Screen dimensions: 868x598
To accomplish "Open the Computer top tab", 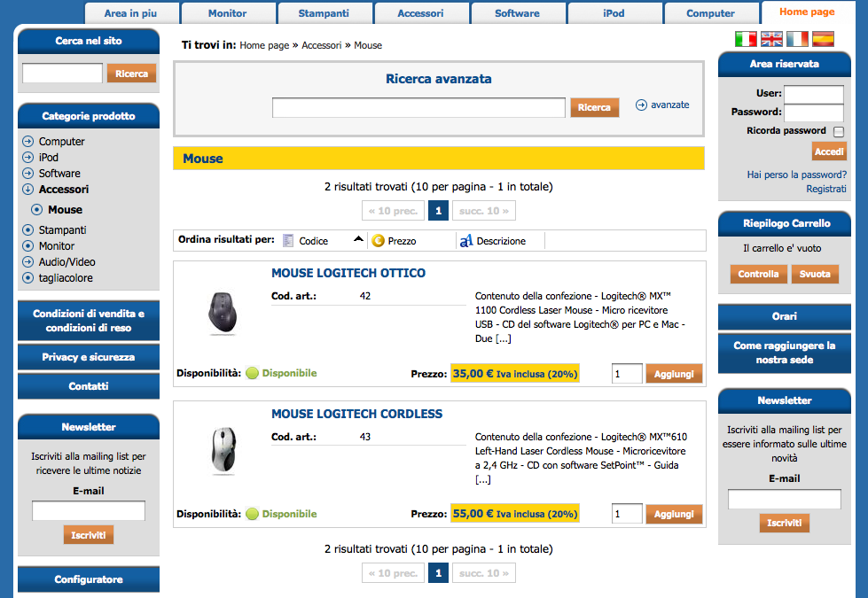I will point(711,13).
